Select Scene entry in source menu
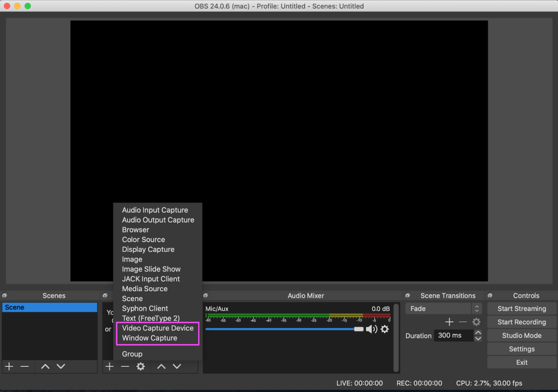The width and height of the screenshot is (558, 392). coord(132,299)
